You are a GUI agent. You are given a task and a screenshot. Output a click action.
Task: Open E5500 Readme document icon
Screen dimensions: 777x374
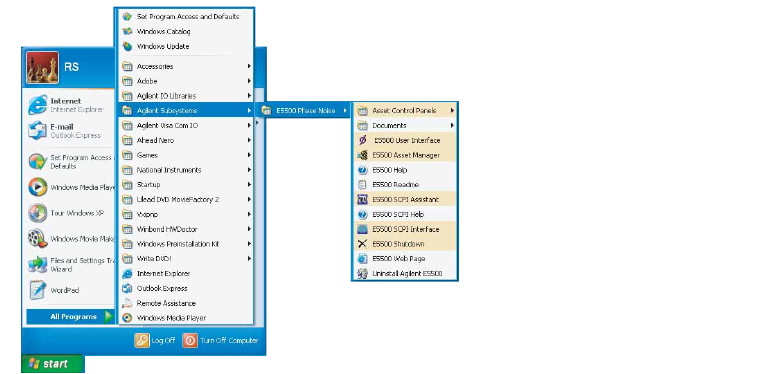[362, 185]
